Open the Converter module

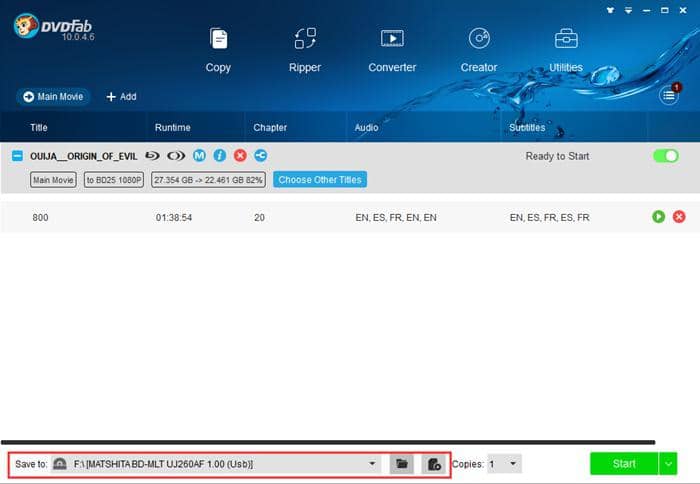tap(392, 50)
